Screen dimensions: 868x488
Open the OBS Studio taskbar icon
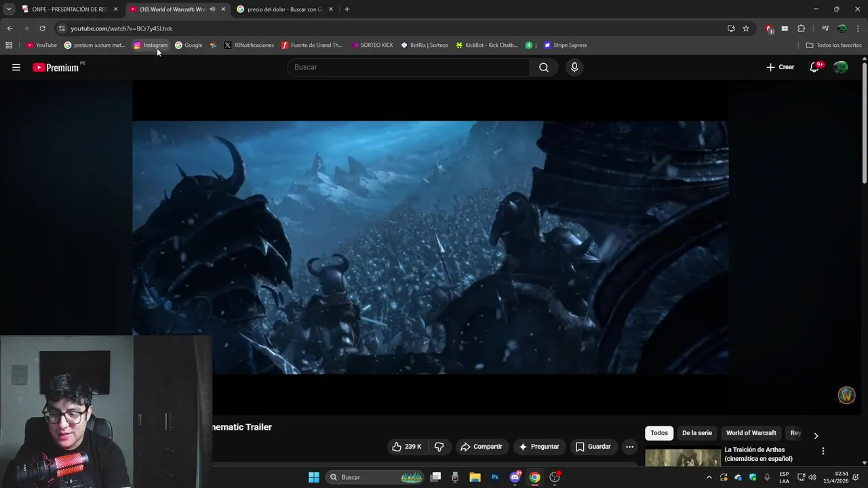tap(555, 477)
